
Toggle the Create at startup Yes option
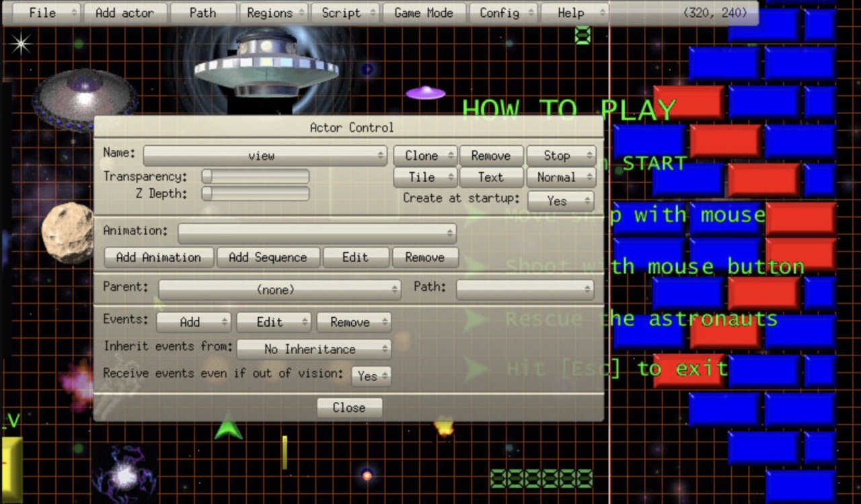pyautogui.click(x=560, y=201)
